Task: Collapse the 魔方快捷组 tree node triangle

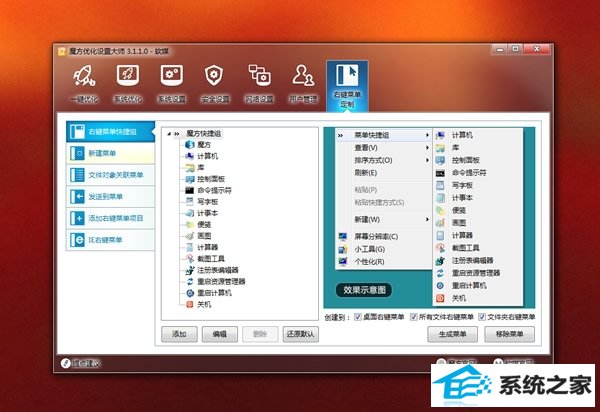Action: [169, 134]
